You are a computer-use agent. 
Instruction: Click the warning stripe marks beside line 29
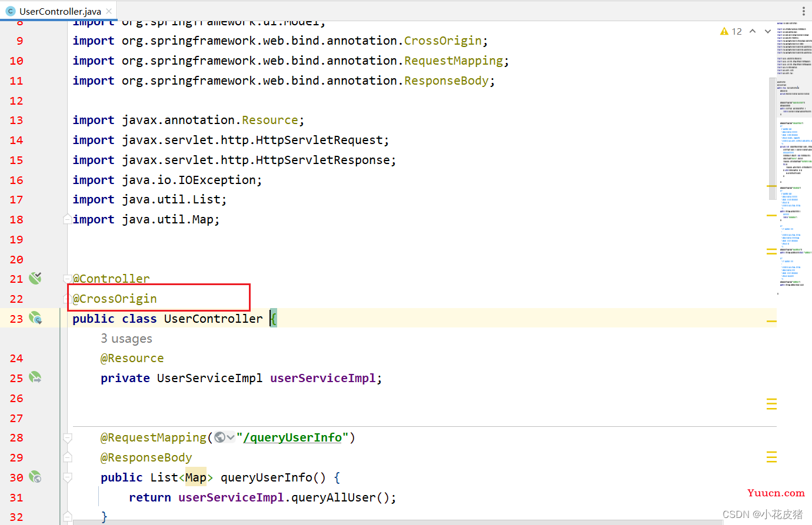pos(771,457)
